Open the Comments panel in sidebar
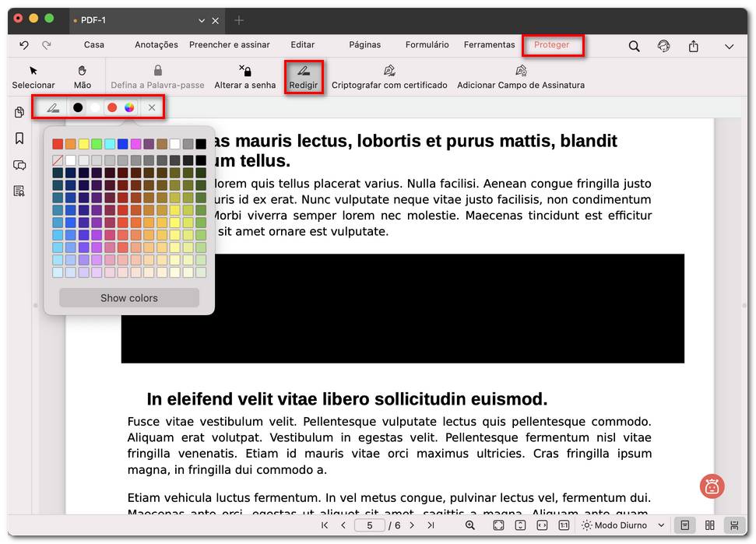Image resolution: width=756 pixels, height=544 pixels. [17, 165]
